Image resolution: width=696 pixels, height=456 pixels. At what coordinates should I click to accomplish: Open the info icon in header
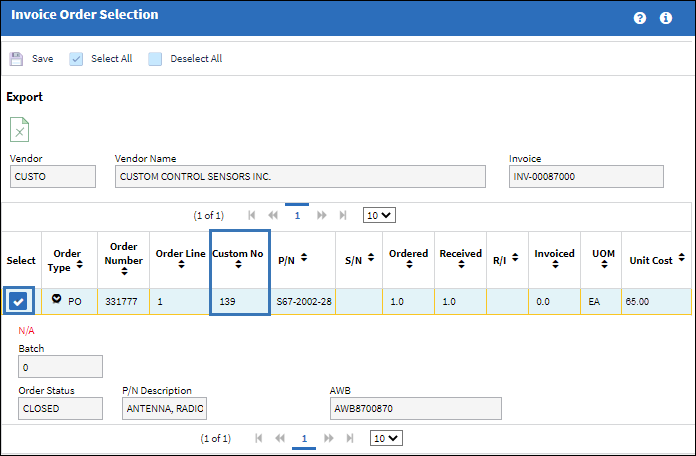coord(666,18)
